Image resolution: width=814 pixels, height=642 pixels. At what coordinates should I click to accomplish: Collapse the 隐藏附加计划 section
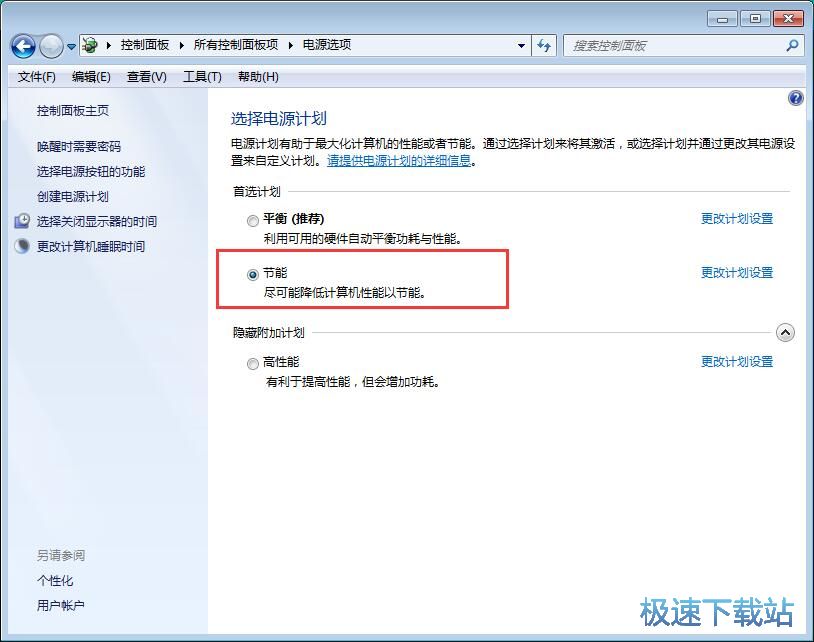point(785,333)
